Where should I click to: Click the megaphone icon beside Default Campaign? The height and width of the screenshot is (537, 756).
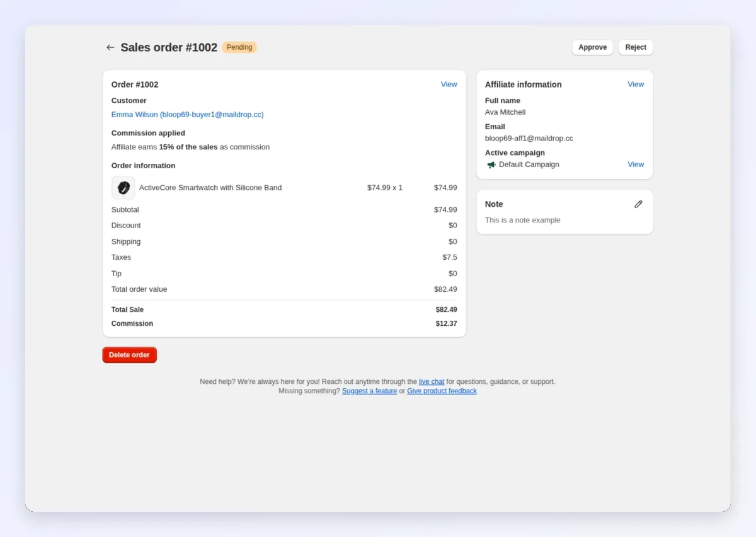pos(491,165)
